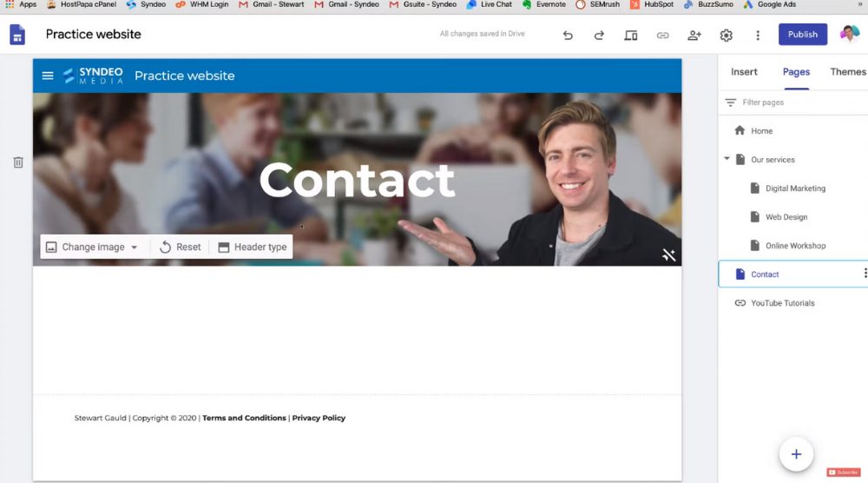Toggle the image readability adjustment icon
The height and width of the screenshot is (483, 868).
(668, 255)
